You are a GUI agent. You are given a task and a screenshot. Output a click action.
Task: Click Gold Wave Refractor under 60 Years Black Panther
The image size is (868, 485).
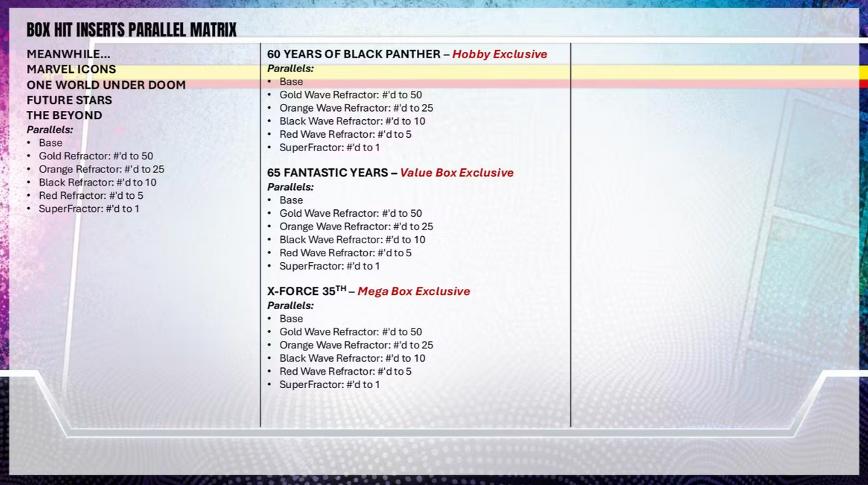[351, 95]
